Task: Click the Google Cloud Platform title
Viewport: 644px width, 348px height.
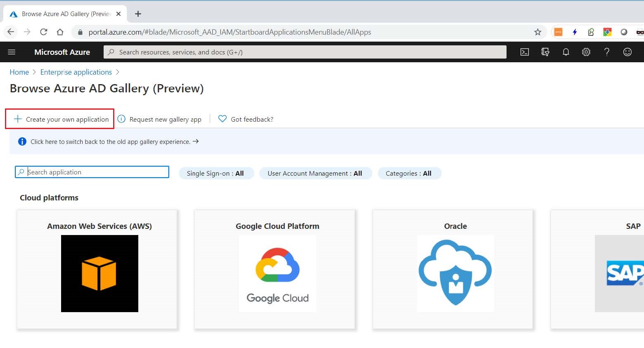Action: point(277,226)
